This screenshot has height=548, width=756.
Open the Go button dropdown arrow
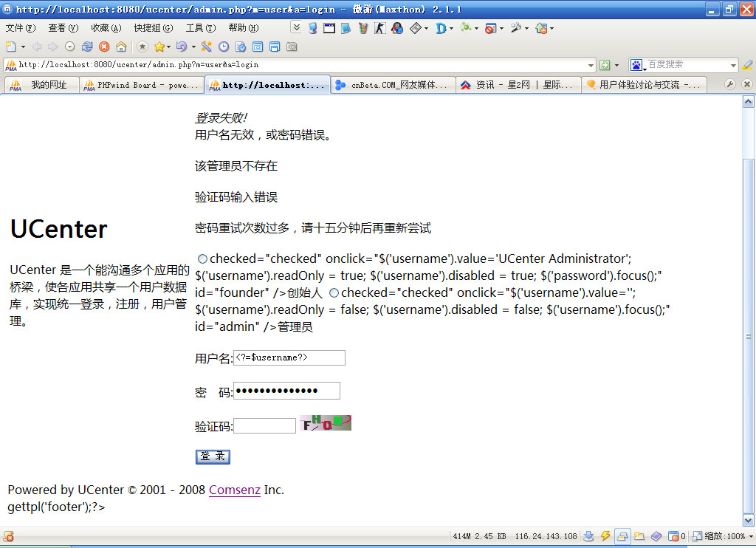[x=616, y=65]
